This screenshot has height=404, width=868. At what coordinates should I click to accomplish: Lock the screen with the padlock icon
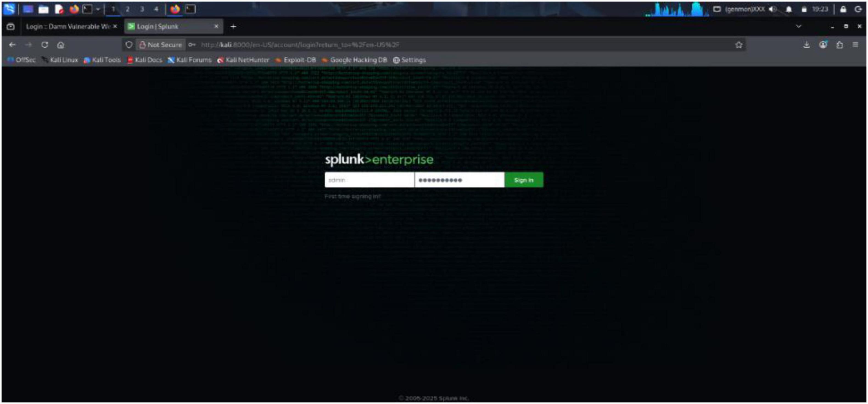coord(843,9)
